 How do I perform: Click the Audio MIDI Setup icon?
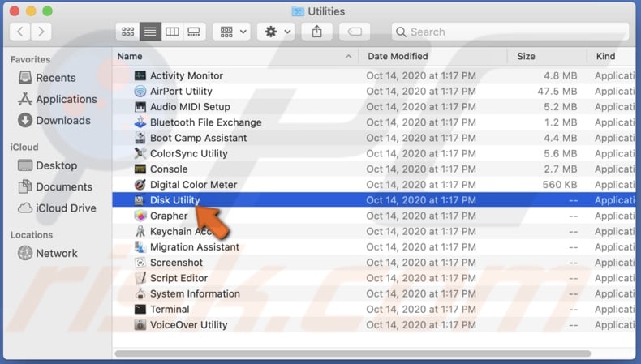coord(140,107)
